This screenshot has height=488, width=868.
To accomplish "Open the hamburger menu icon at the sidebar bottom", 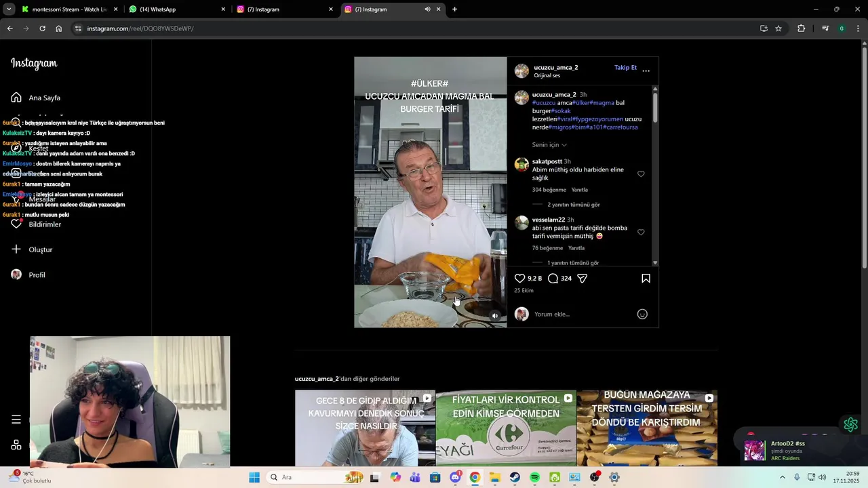I will [x=16, y=420].
